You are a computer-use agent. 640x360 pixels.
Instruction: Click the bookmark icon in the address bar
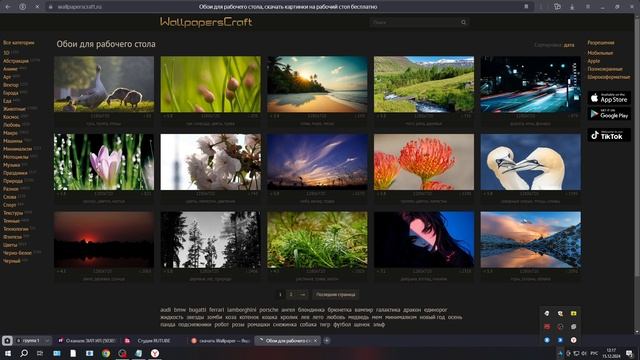tap(526, 7)
